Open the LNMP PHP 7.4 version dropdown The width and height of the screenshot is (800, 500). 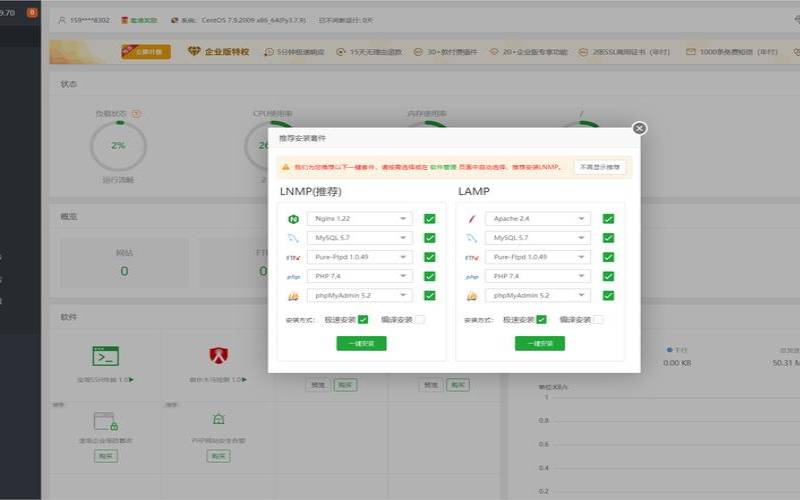point(359,277)
